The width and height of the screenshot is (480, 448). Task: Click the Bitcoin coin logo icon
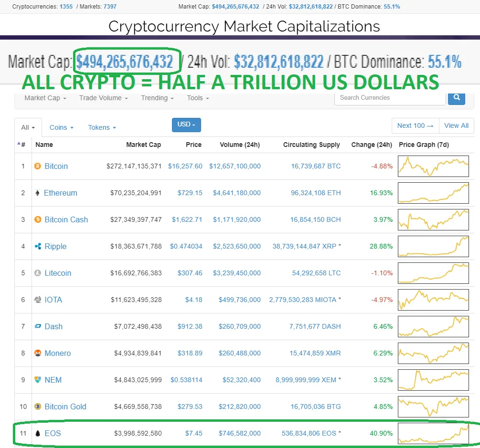38,166
